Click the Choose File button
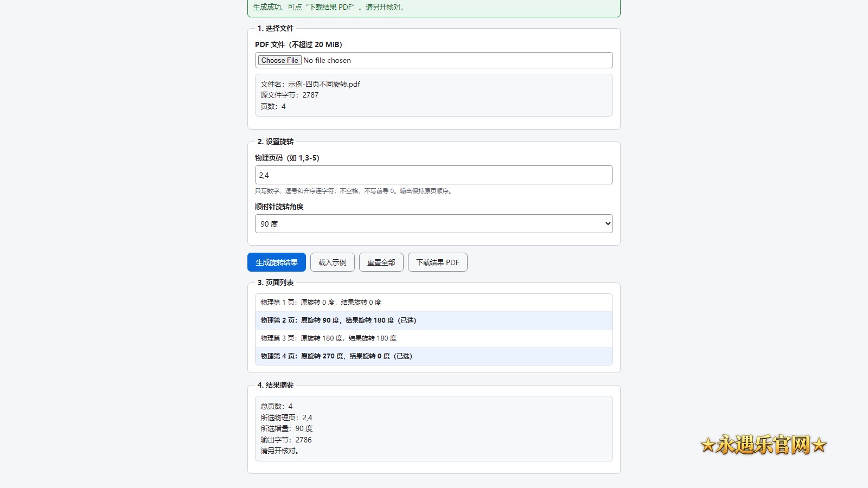The image size is (868, 488). 279,60
